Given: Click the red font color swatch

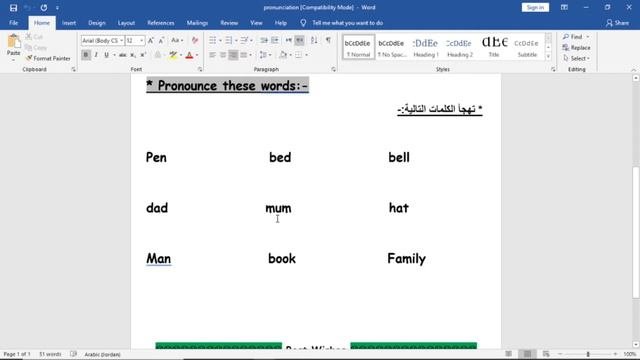Looking at the screenshot, I should (189, 55).
